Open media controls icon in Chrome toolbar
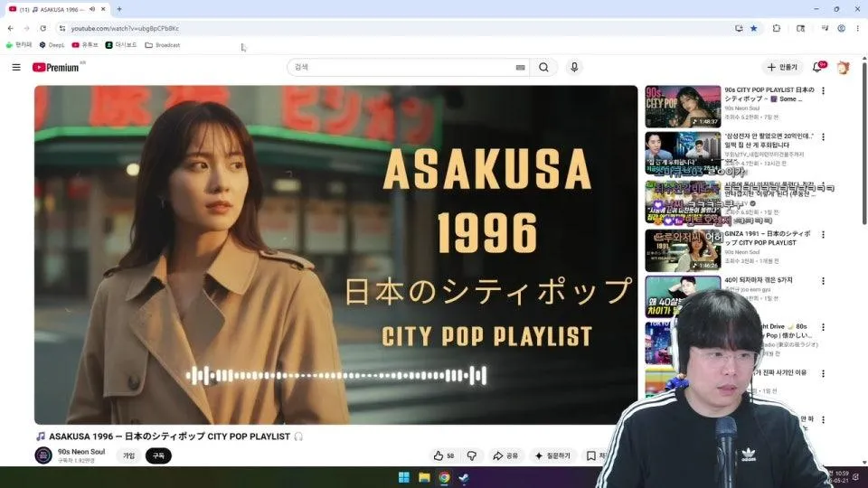868x488 pixels. point(825,28)
